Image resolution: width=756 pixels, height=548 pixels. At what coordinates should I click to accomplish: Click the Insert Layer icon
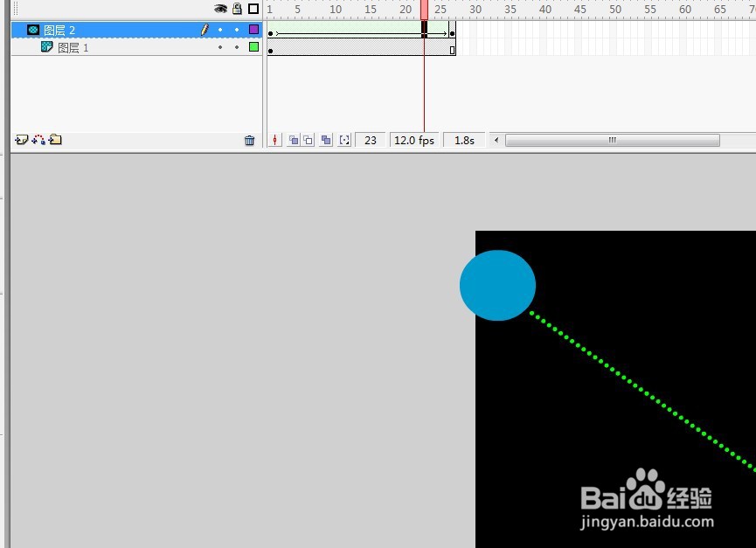[x=21, y=140]
